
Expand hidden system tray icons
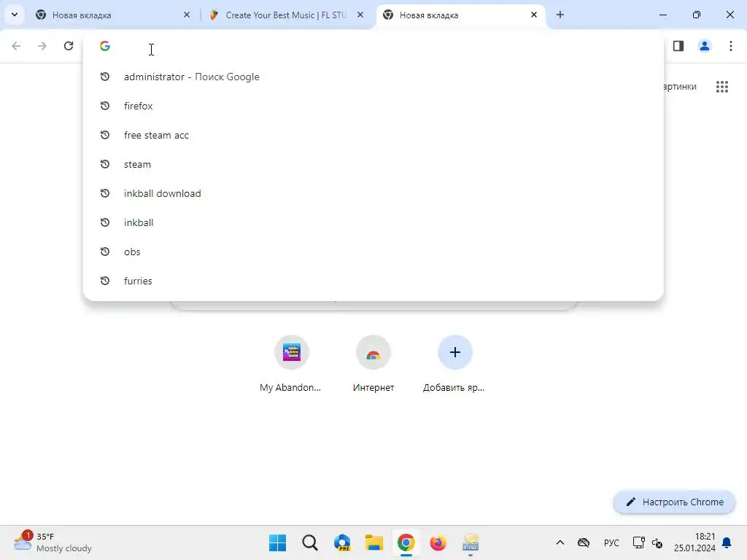point(560,542)
